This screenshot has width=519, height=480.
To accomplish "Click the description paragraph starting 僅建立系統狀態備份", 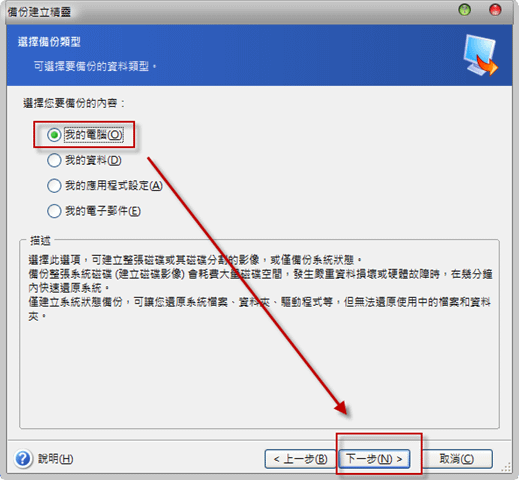I will tap(260, 309).
